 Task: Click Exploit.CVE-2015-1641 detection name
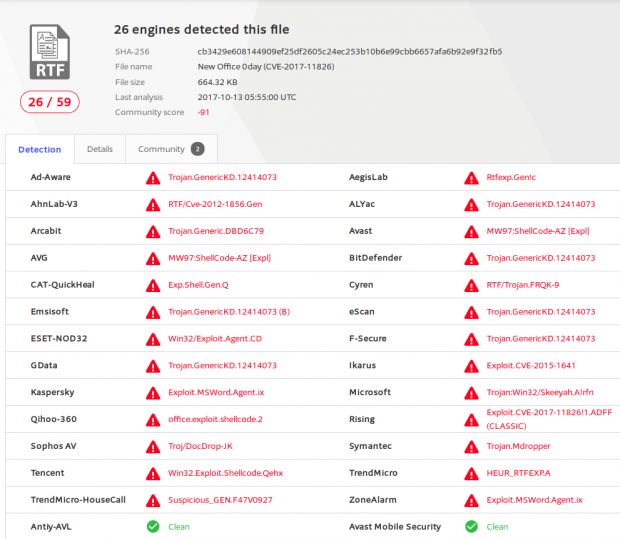(531, 365)
